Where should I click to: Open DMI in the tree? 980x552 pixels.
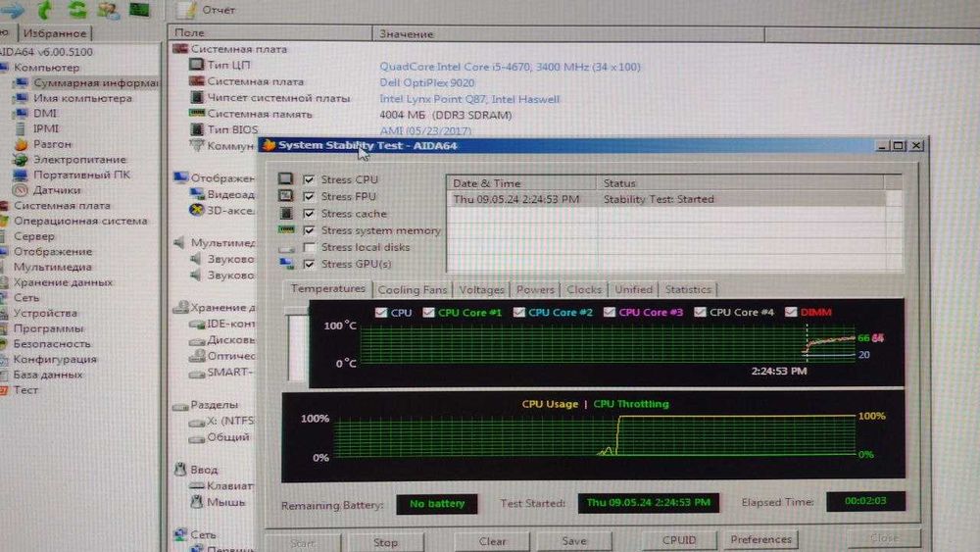pos(45,113)
